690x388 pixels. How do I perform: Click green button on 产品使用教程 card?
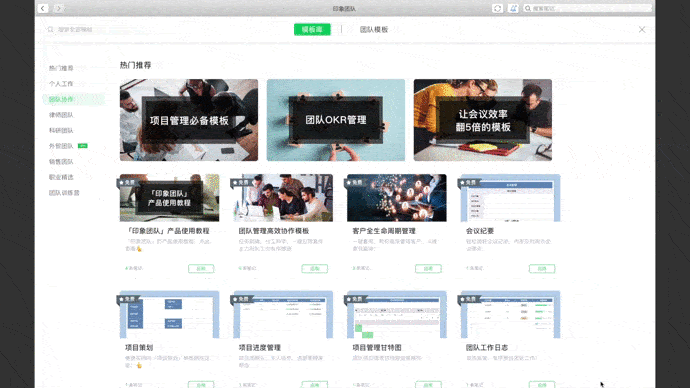[x=201, y=268]
